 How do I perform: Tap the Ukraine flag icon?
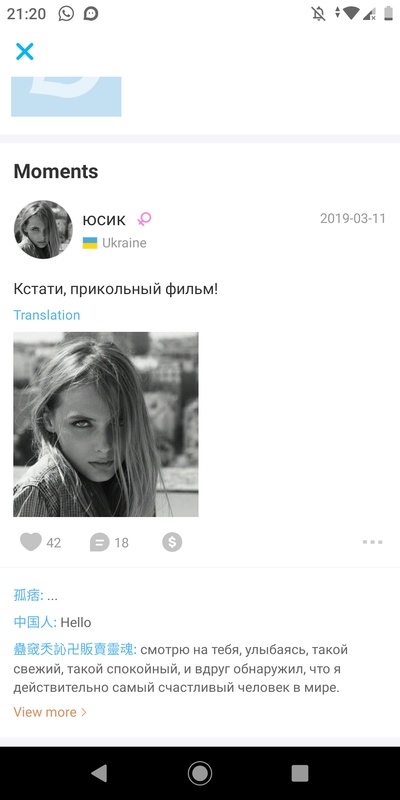click(x=90, y=243)
